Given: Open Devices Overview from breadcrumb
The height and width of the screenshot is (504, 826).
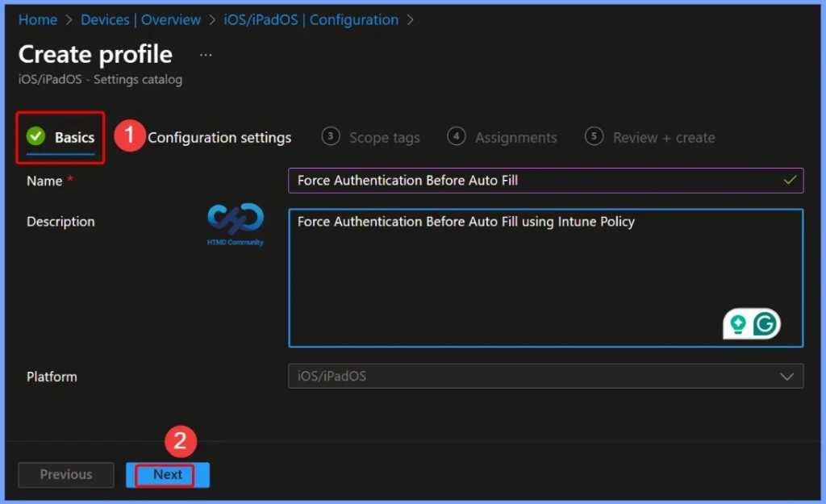Looking at the screenshot, I should click(x=141, y=19).
